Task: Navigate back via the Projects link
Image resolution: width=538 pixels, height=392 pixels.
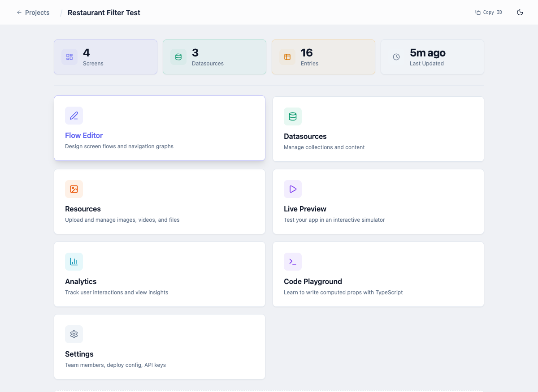Action: 37,13
